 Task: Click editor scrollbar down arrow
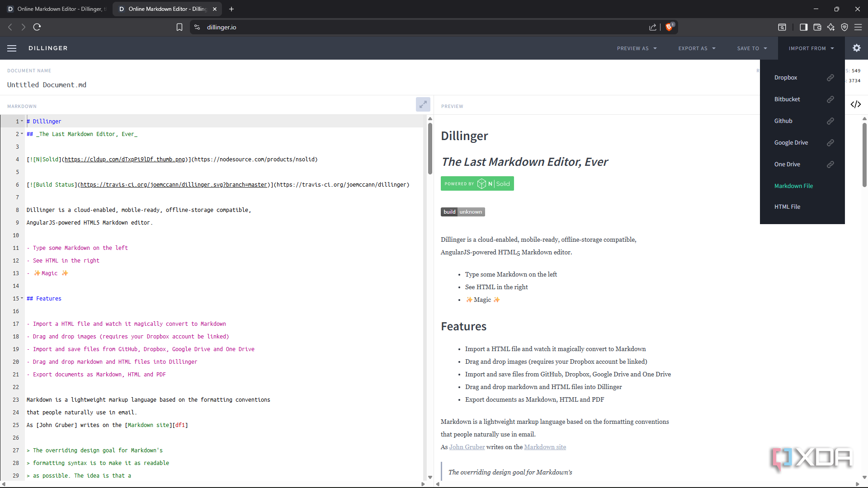click(430, 477)
